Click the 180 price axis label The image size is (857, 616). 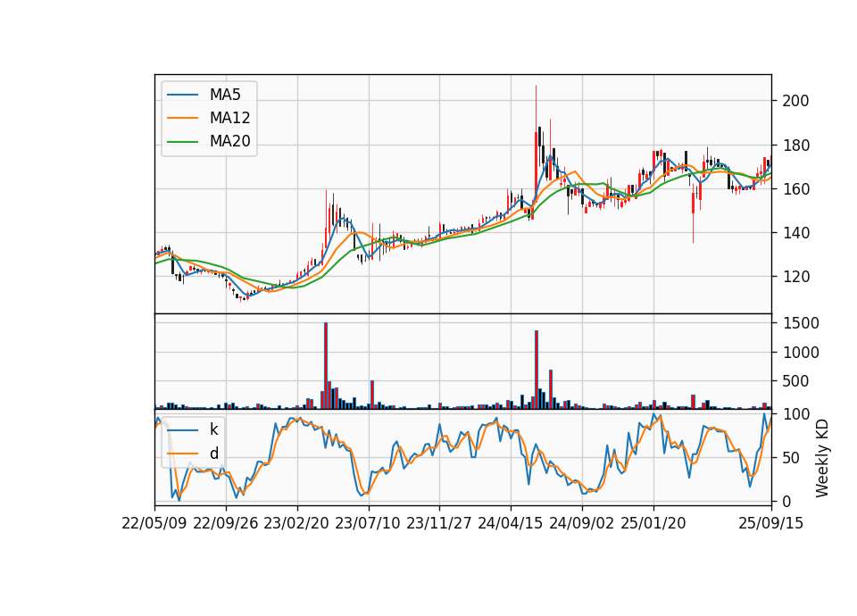pos(795,146)
